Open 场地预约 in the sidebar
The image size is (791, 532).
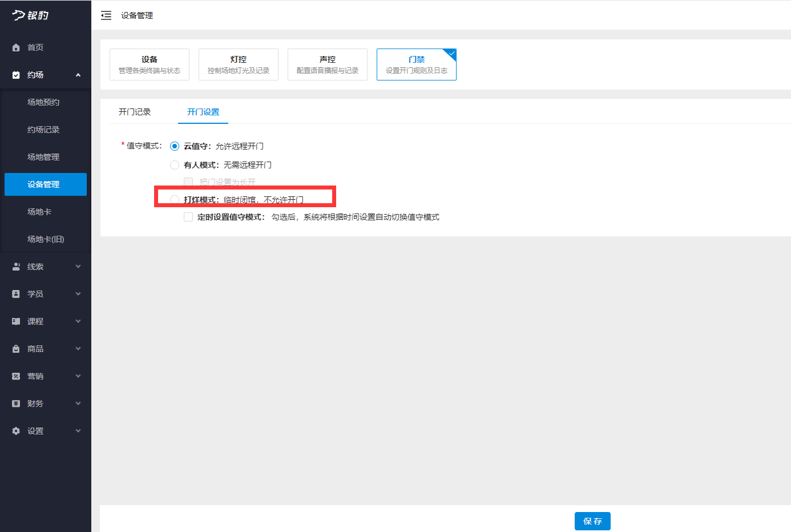click(43, 102)
